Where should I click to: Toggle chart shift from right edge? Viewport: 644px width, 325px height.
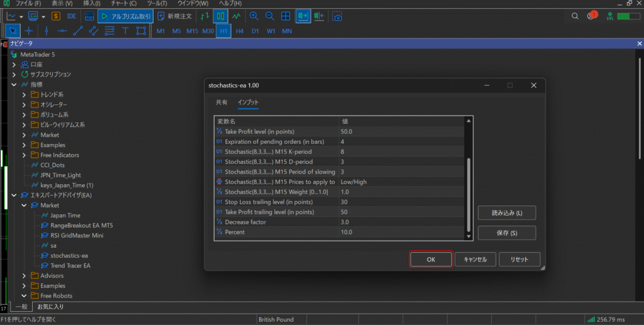(x=319, y=16)
